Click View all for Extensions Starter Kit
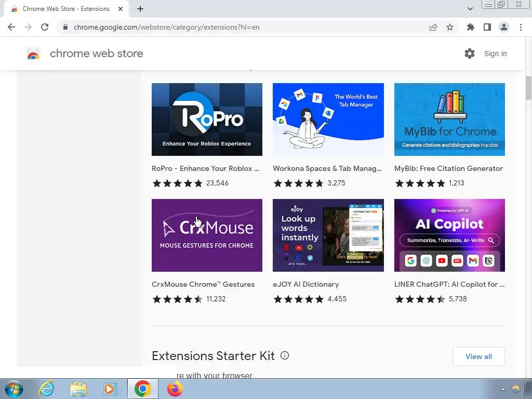Image resolution: width=532 pixels, height=399 pixels. [x=478, y=356]
